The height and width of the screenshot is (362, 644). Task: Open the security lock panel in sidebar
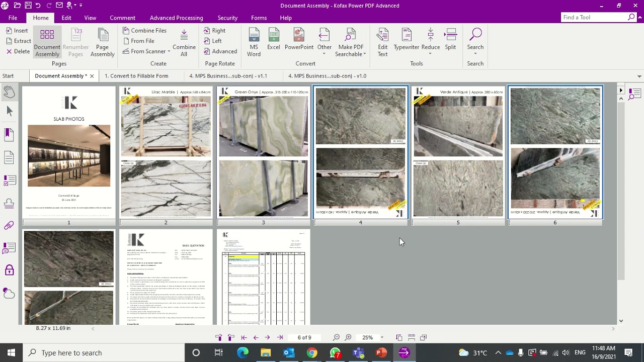click(9, 270)
